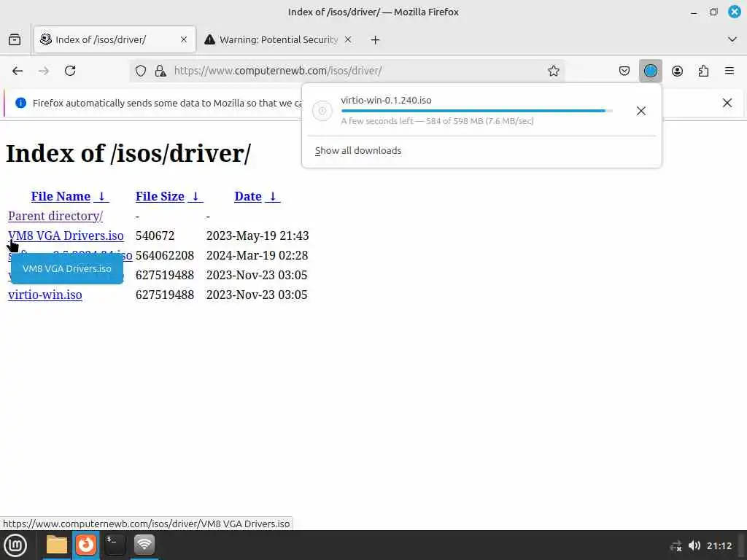The width and height of the screenshot is (747, 560).
Task: Click the Index of /isos/driver/ heading
Action: (128, 153)
